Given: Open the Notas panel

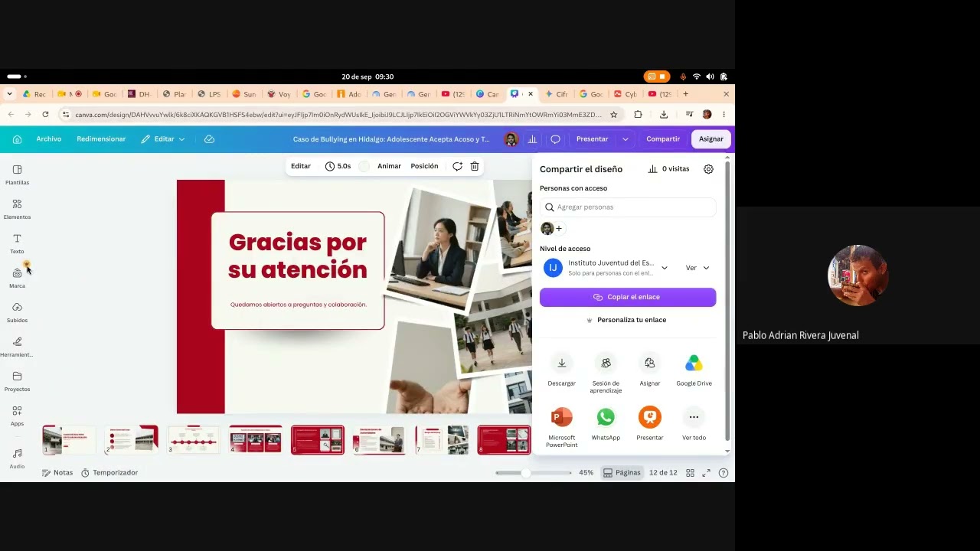Looking at the screenshot, I should point(57,473).
